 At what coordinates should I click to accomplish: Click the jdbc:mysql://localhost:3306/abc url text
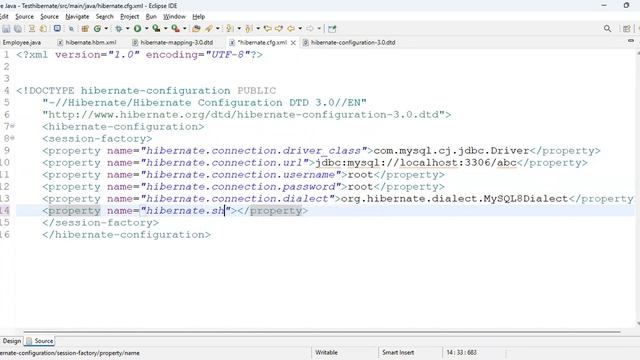416,162
